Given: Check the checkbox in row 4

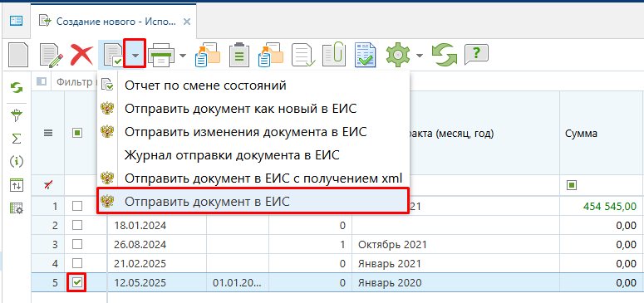Looking at the screenshot, I should tap(76, 263).
